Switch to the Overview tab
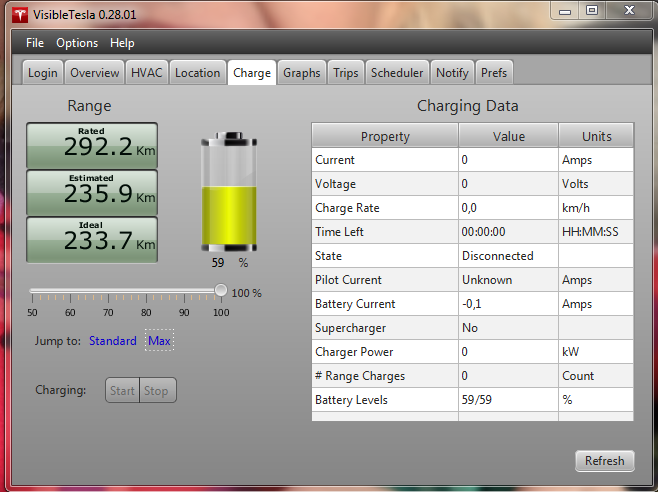The image size is (658, 492). pyautogui.click(x=94, y=73)
